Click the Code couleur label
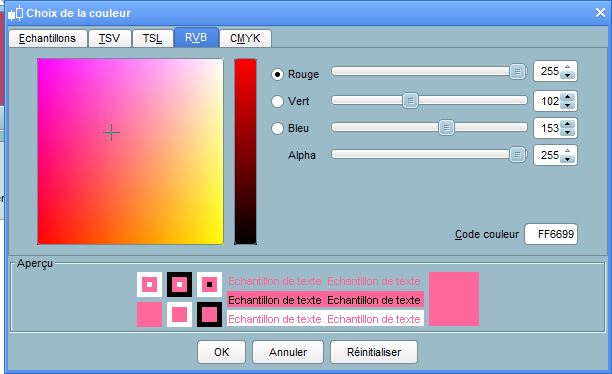The width and height of the screenshot is (612, 374). point(487,234)
